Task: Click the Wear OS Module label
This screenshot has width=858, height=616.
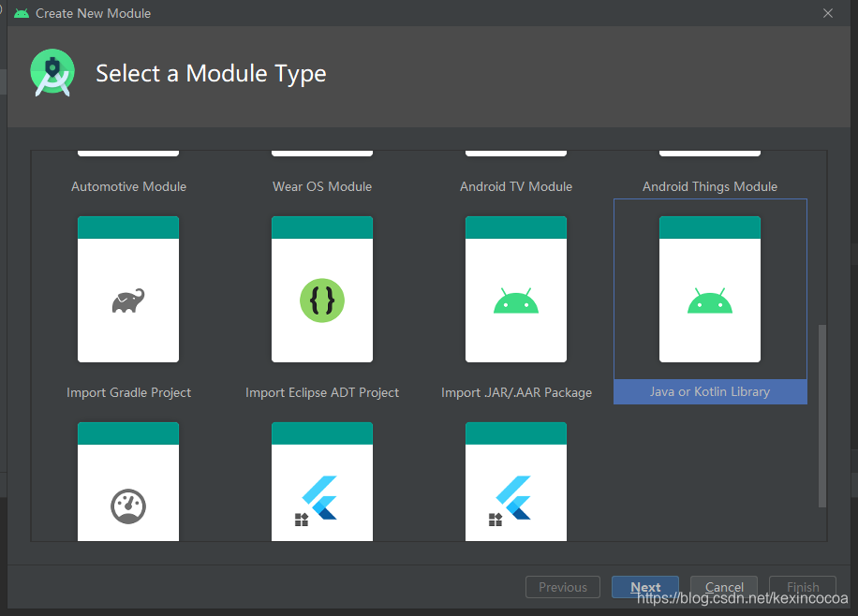Action: (x=322, y=186)
